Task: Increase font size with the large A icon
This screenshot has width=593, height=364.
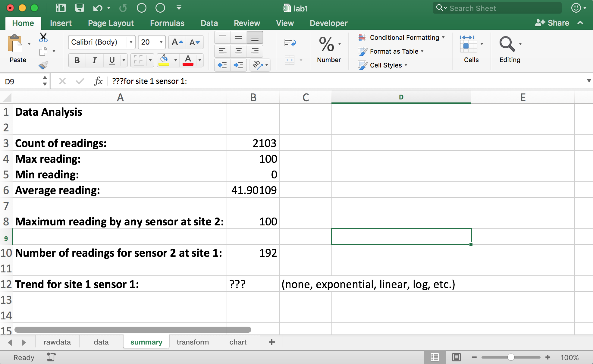Action: pos(177,42)
